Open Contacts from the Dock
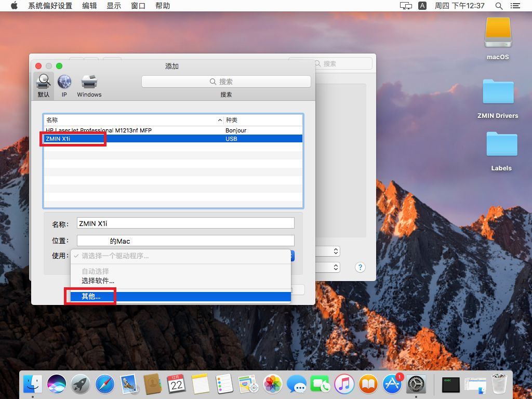This screenshot has height=399, width=532. [153, 384]
